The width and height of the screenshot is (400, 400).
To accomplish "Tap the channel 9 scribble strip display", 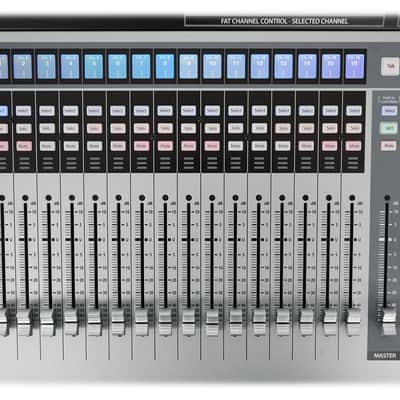I will click(x=188, y=67).
